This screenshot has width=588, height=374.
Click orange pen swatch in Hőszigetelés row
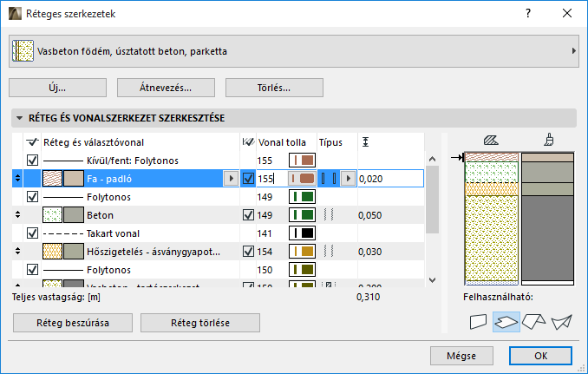302,252
